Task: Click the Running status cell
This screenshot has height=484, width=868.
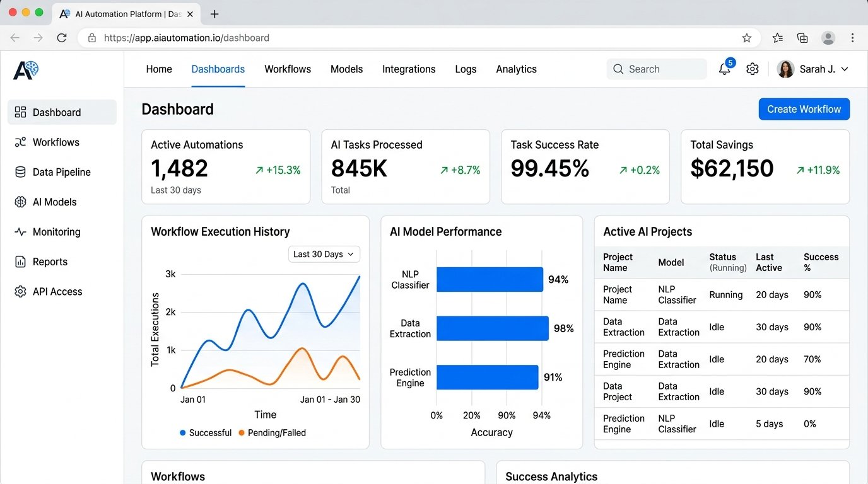Action: coord(726,295)
